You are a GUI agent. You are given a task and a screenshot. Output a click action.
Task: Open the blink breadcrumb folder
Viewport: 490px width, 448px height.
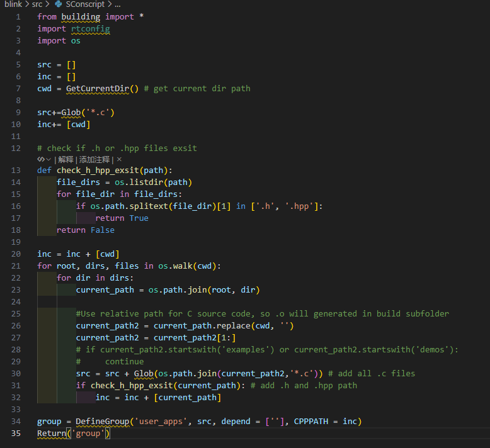[x=13, y=4]
